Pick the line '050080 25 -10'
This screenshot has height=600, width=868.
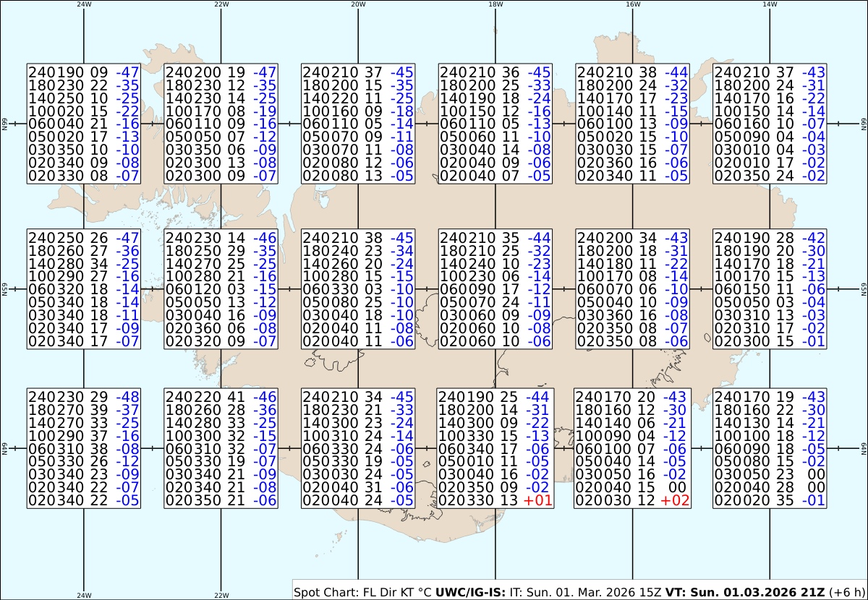pyautogui.click(x=358, y=302)
